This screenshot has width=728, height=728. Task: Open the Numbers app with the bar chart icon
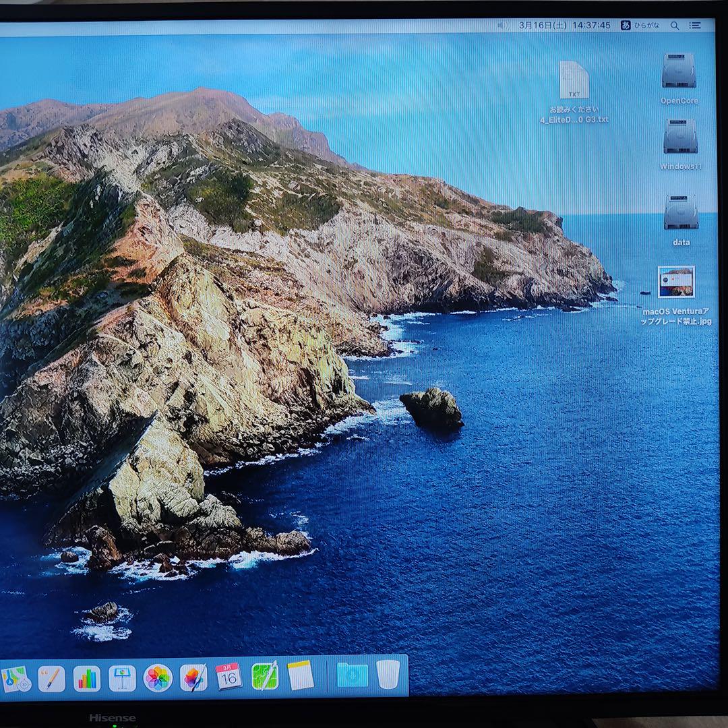click(x=87, y=679)
